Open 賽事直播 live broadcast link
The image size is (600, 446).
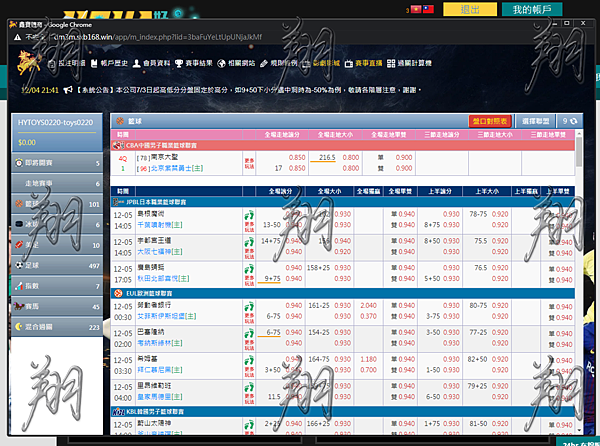pos(368,63)
